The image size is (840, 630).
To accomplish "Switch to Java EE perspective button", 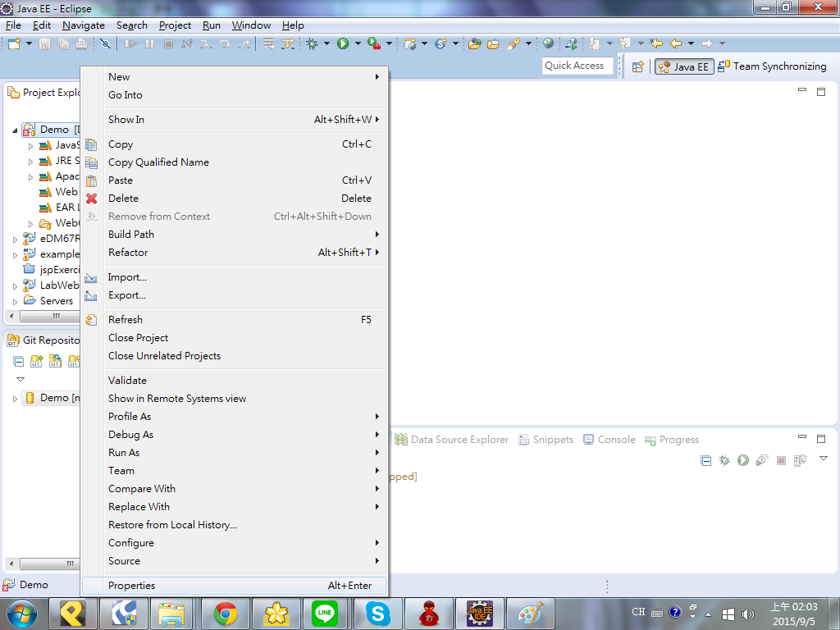I will (x=684, y=67).
